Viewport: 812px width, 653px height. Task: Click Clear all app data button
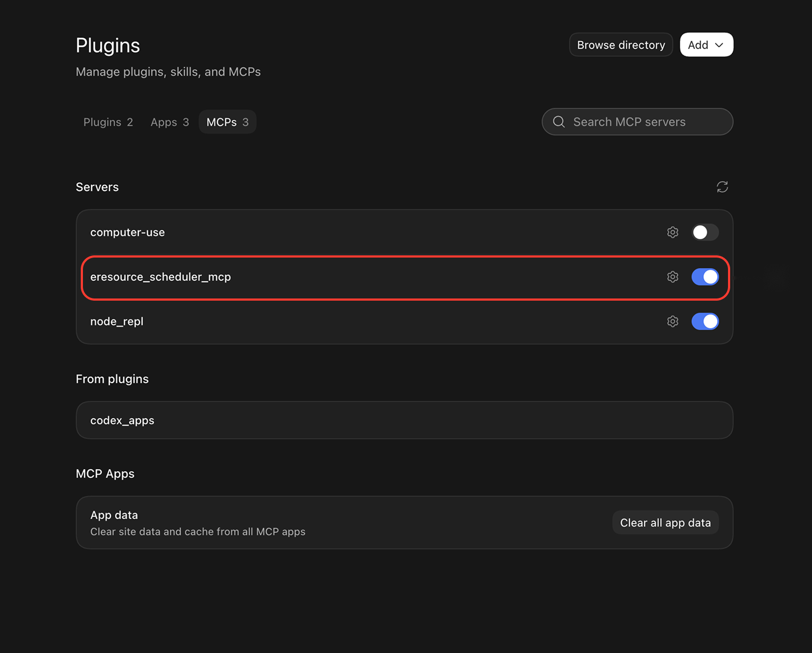[x=666, y=523]
